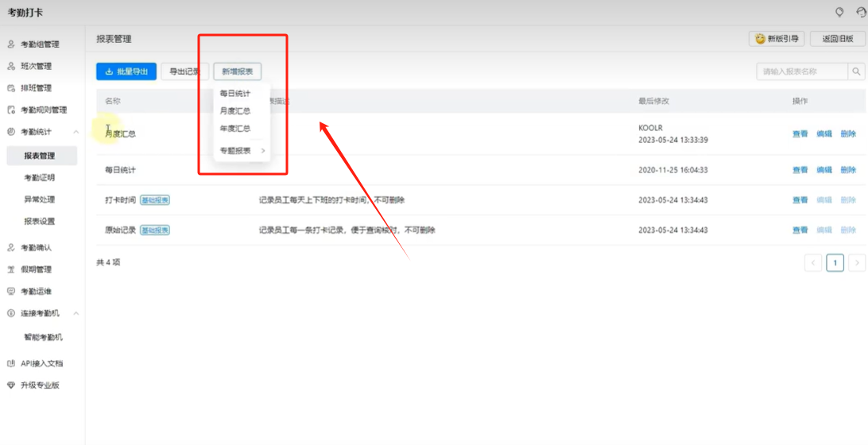The image size is (868, 445).
Task: Click the headset support icon
Action: point(861,12)
